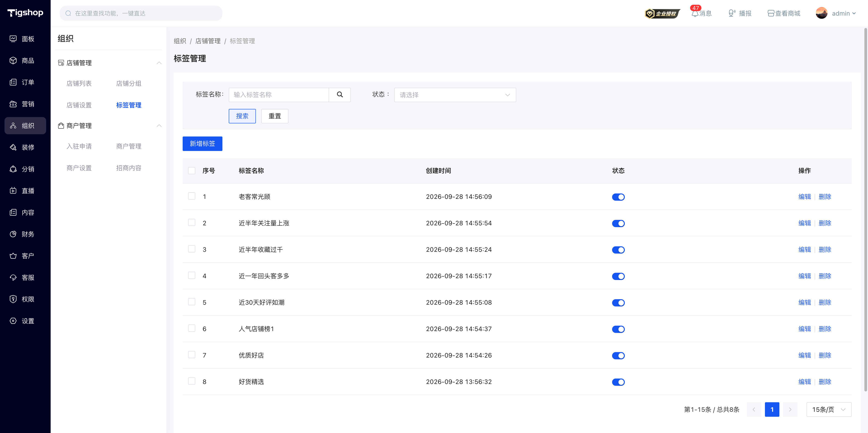The height and width of the screenshot is (433, 868).
Task: Open the 财务 finance icon
Action: coord(13,234)
